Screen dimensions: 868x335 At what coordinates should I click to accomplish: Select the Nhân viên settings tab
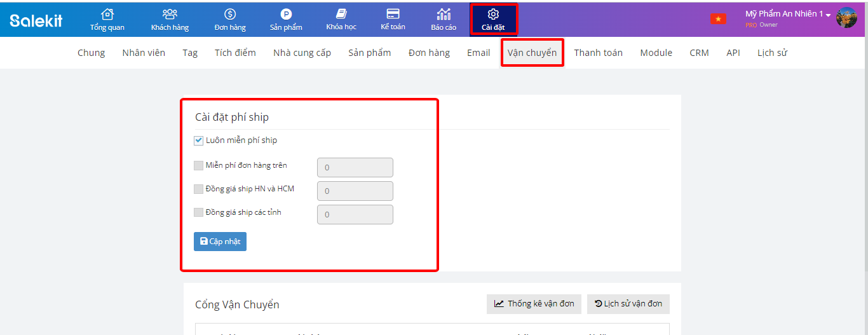(x=144, y=53)
